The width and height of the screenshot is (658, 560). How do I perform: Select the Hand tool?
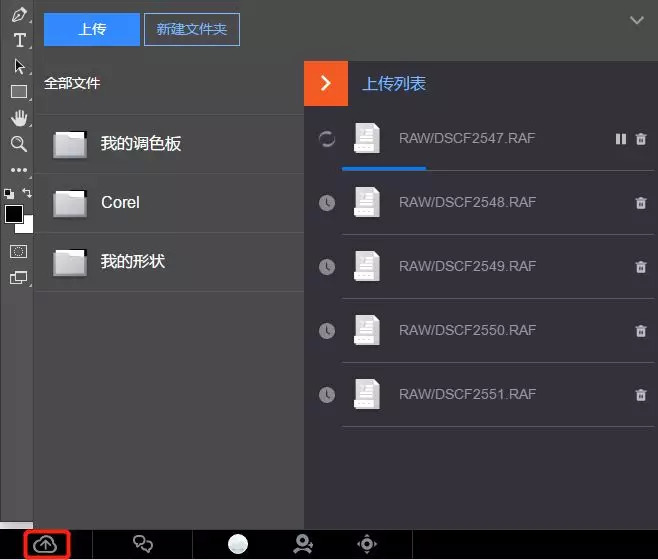19,118
